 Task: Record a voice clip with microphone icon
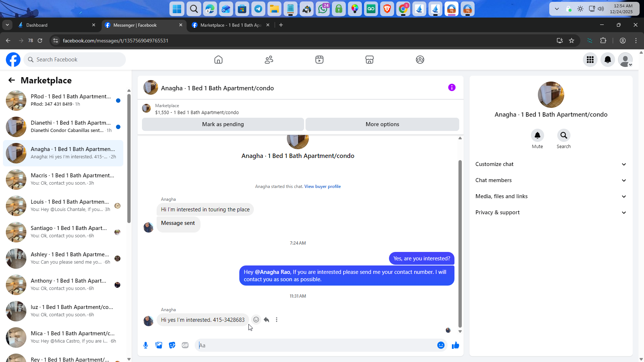tap(146, 345)
